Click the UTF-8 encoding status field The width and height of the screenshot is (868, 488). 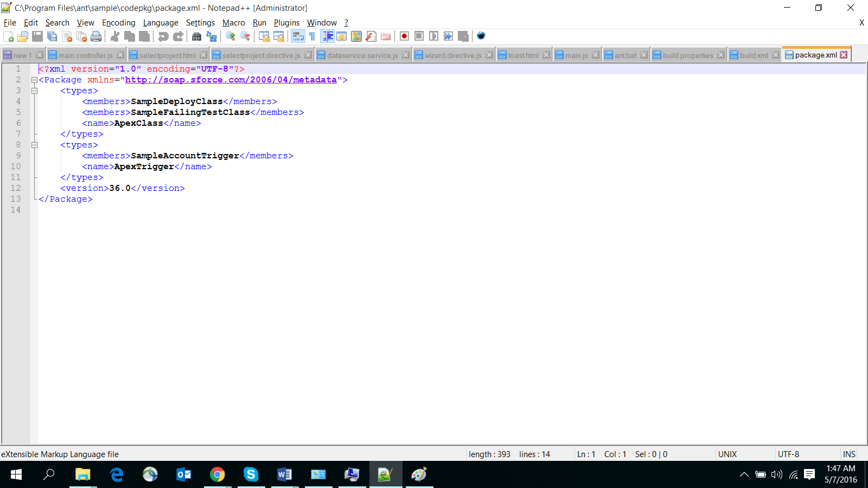pyautogui.click(x=788, y=454)
